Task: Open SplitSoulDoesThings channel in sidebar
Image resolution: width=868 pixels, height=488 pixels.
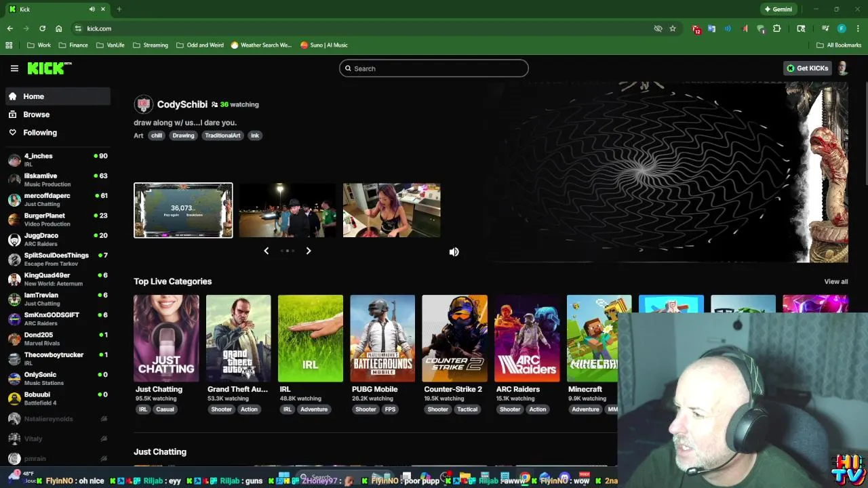Action: pyautogui.click(x=58, y=259)
